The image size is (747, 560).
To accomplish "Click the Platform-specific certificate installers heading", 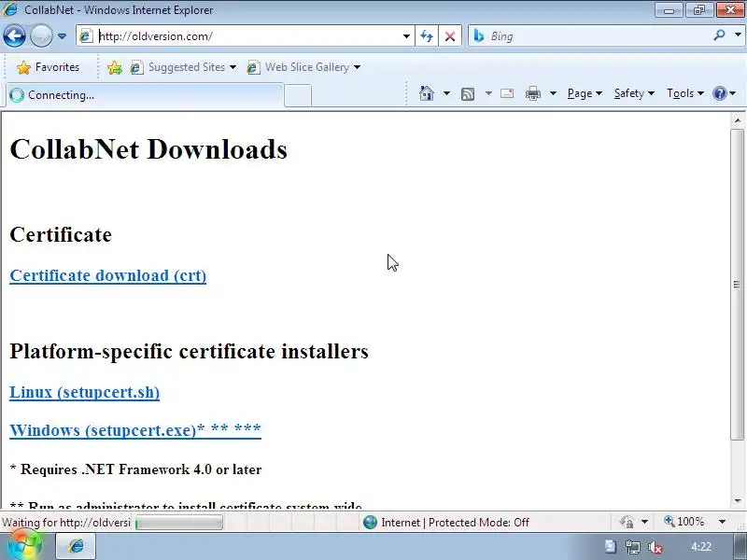I will [190, 352].
